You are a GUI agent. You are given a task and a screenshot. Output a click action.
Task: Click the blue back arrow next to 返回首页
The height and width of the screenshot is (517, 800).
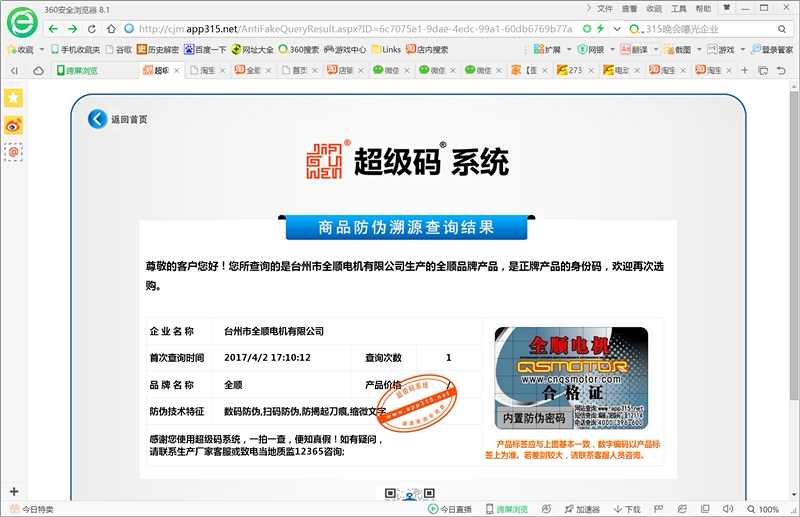tap(97, 119)
